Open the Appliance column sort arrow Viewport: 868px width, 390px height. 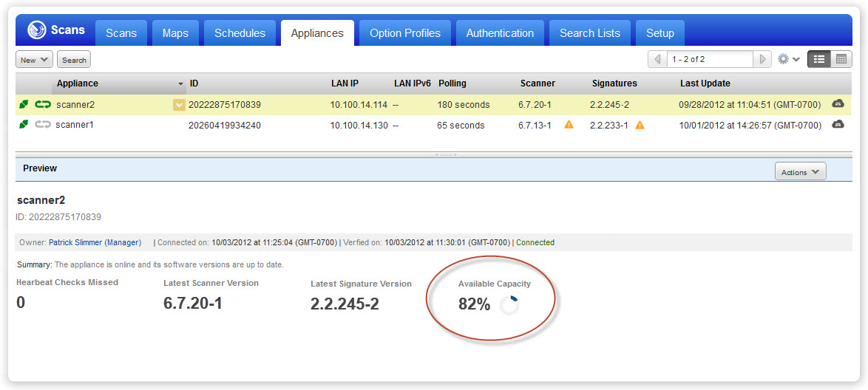click(180, 84)
